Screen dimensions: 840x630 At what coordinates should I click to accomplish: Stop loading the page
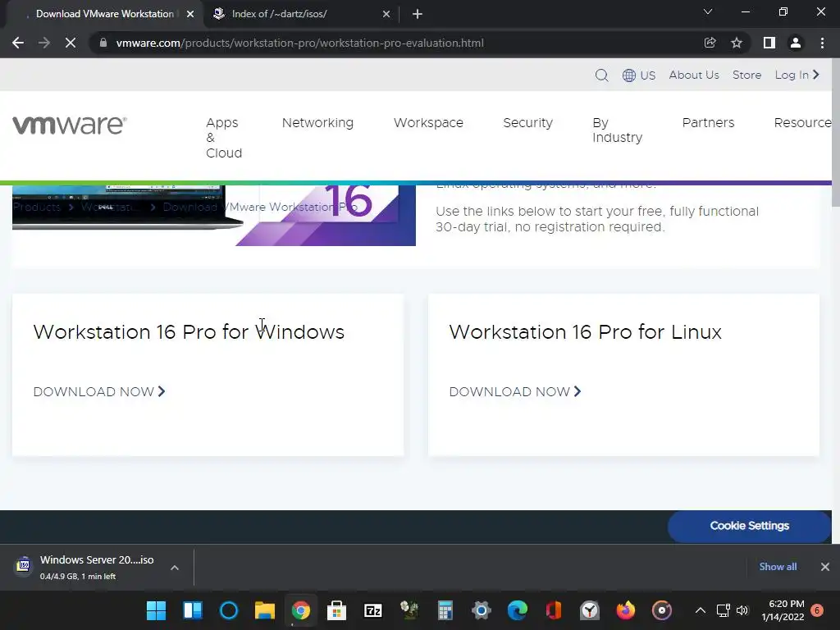point(71,43)
